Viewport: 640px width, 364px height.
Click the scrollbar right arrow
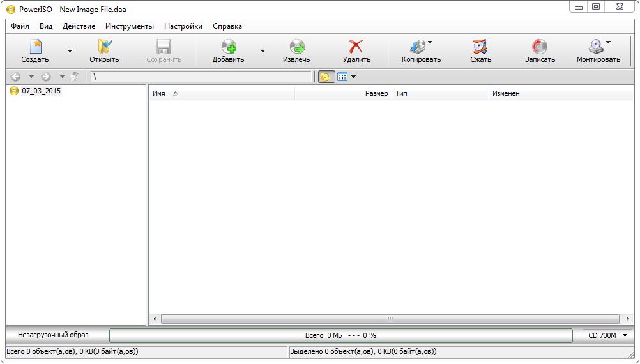pyautogui.click(x=628, y=319)
